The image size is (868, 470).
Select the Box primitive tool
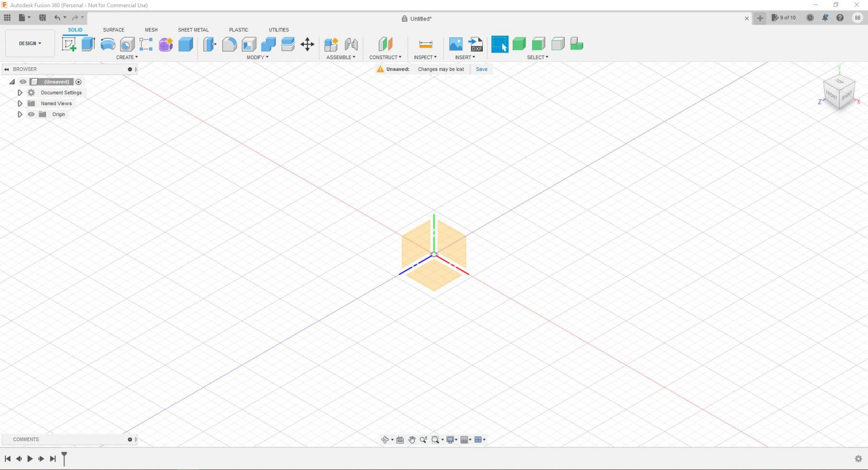click(x=186, y=44)
